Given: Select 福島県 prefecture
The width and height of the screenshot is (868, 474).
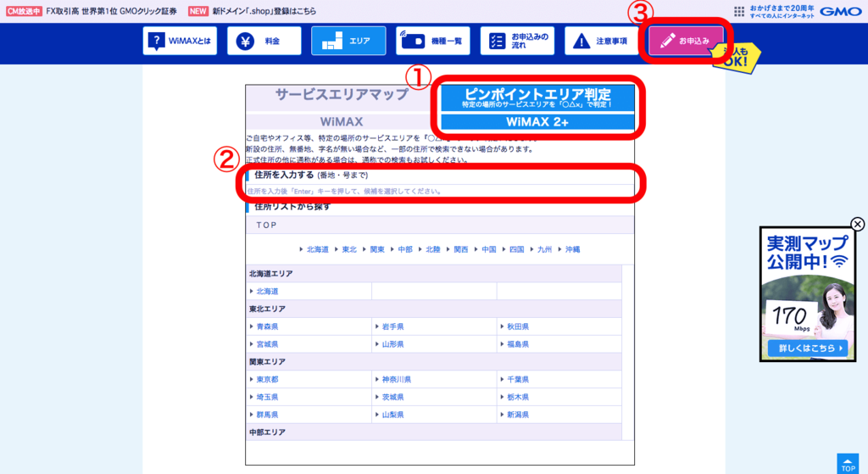Looking at the screenshot, I should [518, 344].
